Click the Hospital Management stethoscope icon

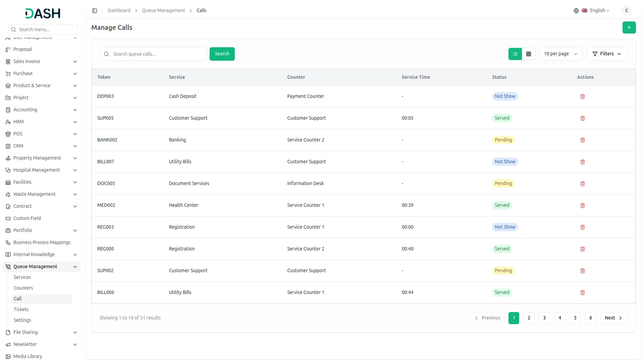(8, 170)
